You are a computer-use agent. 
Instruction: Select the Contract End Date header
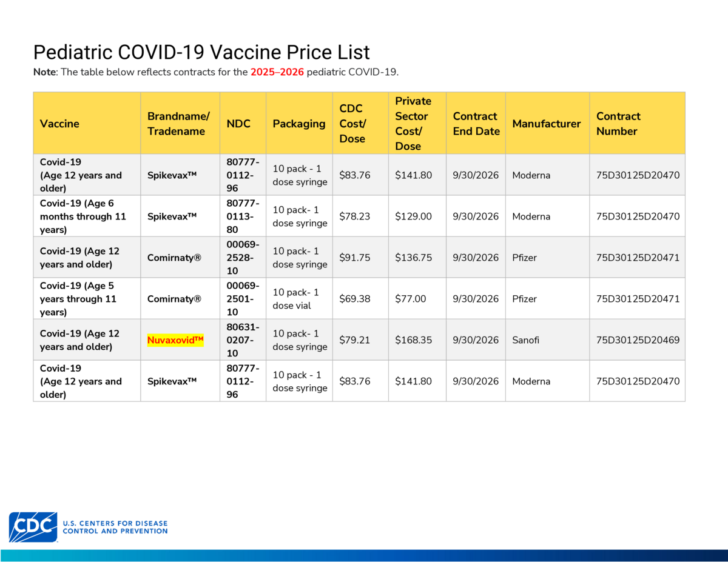pyautogui.click(x=476, y=124)
